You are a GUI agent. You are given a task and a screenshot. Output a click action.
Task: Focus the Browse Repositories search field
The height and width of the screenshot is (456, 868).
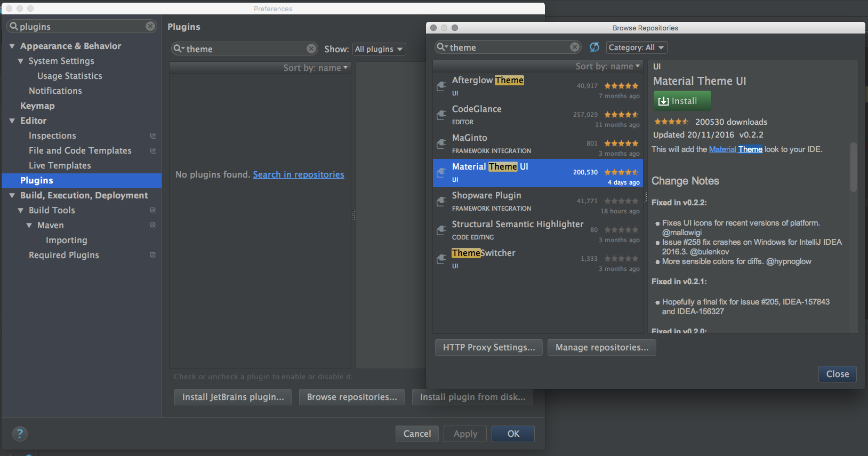click(x=508, y=47)
